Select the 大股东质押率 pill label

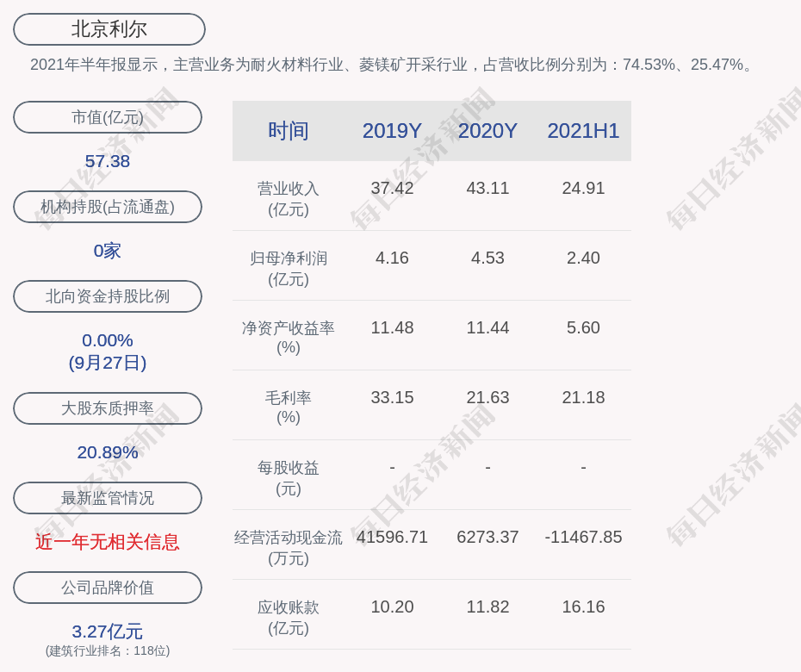(x=108, y=408)
